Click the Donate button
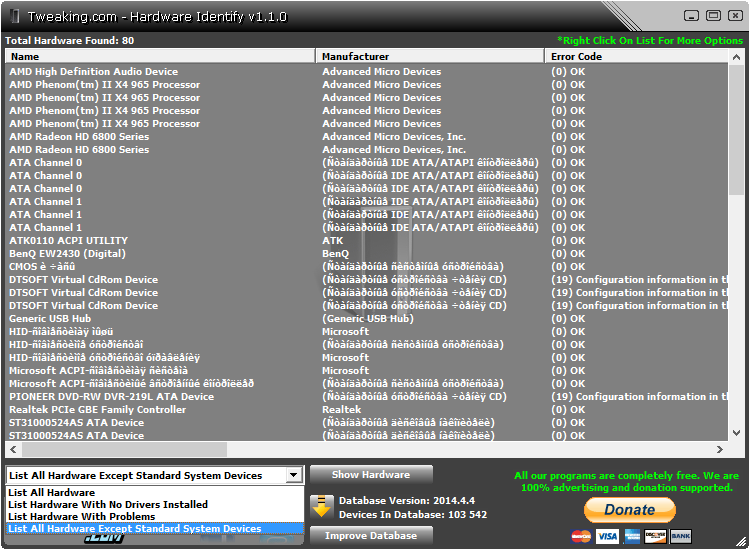Screen dimensions: 750x550 [629, 510]
